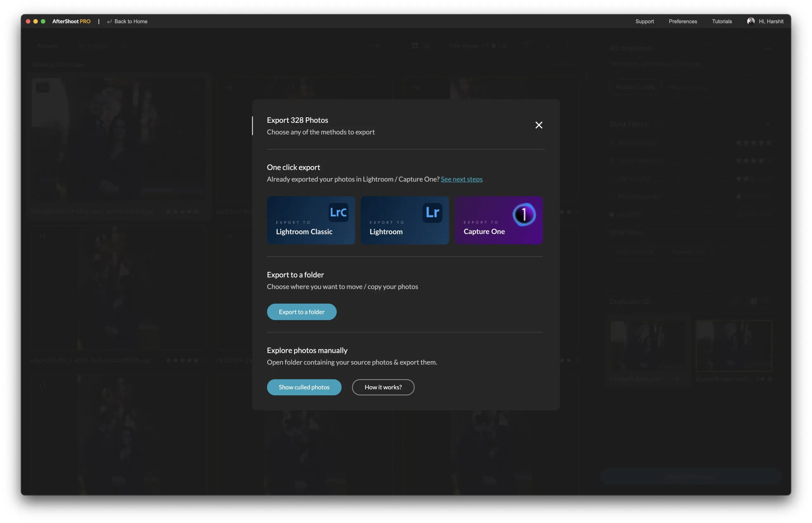Click the Export 328 Photos heading

click(x=297, y=120)
